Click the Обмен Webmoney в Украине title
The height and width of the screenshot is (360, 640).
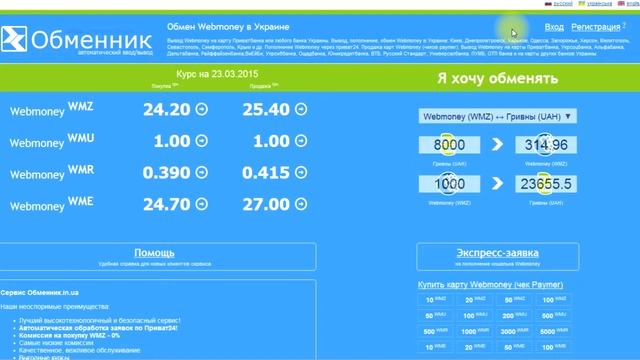pos(228,27)
